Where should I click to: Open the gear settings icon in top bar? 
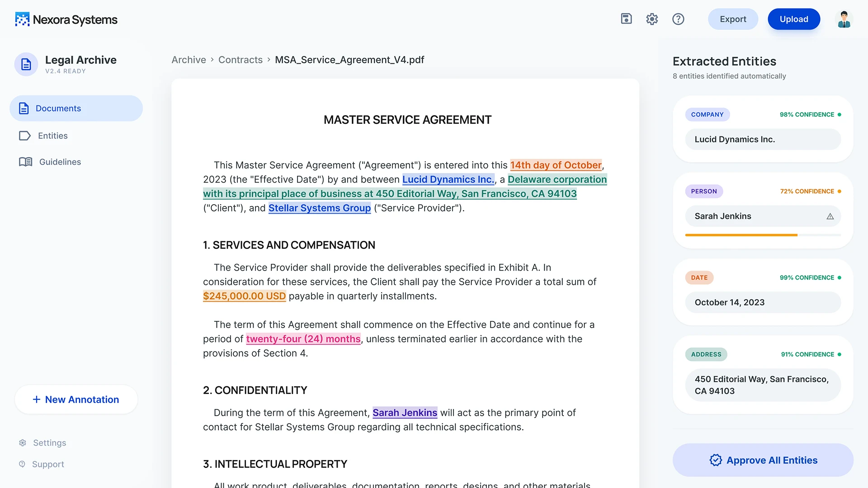point(652,19)
